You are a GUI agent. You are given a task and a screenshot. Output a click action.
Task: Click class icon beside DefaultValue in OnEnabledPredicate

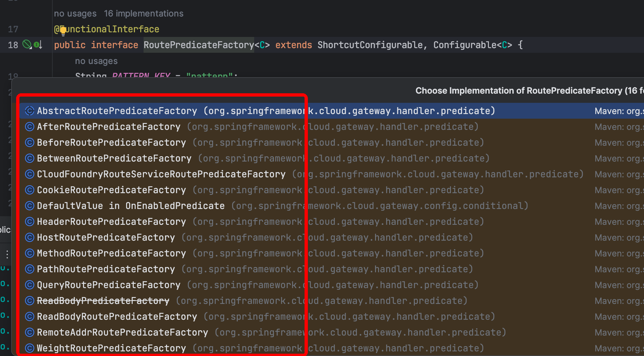click(x=30, y=206)
